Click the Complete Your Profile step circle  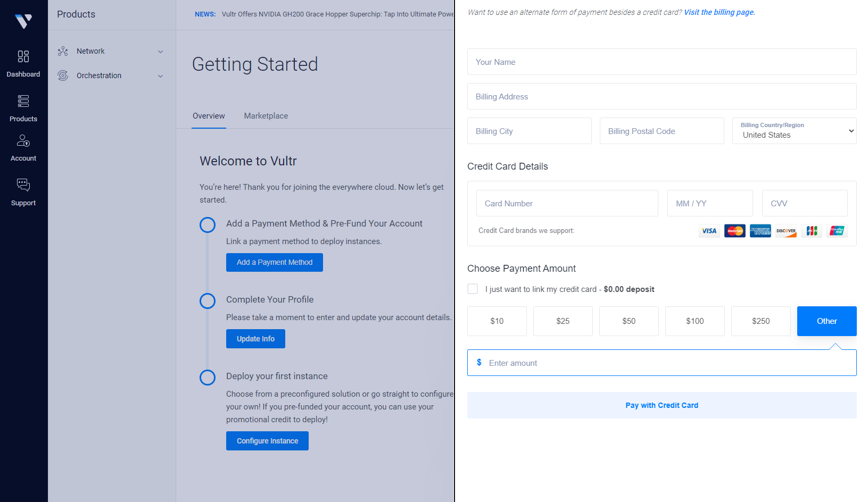[208, 301]
